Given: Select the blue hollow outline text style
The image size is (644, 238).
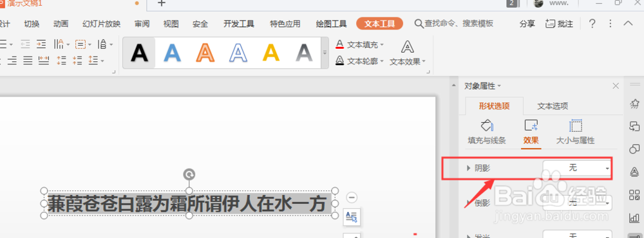Looking at the screenshot, I should (x=238, y=53).
